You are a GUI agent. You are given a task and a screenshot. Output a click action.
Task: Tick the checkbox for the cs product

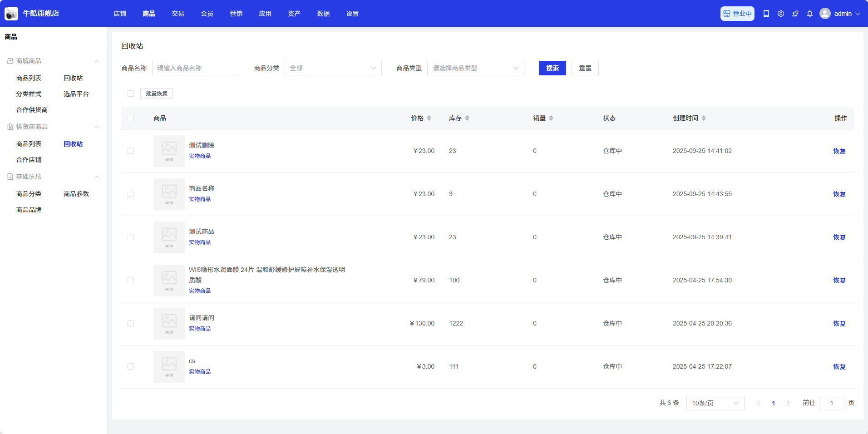131,366
